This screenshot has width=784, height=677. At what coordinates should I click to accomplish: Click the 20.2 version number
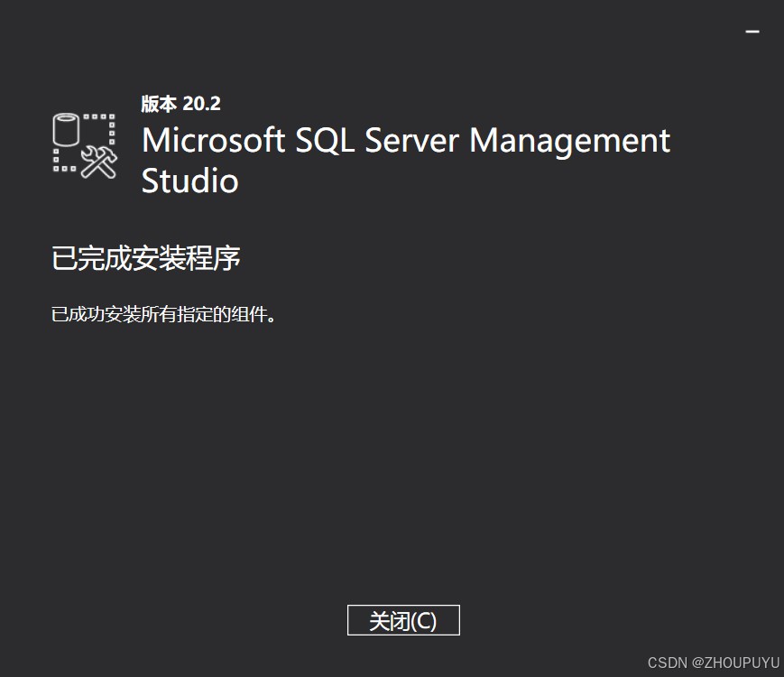click(x=202, y=104)
